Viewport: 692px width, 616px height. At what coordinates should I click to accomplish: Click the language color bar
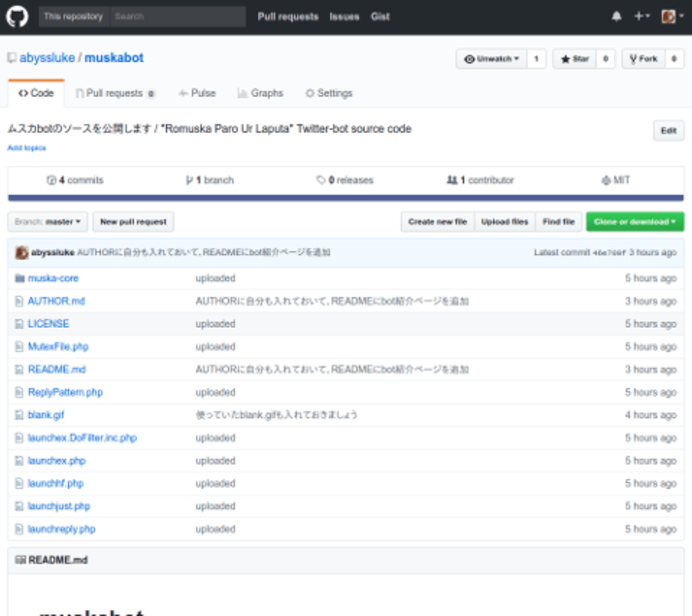346,198
